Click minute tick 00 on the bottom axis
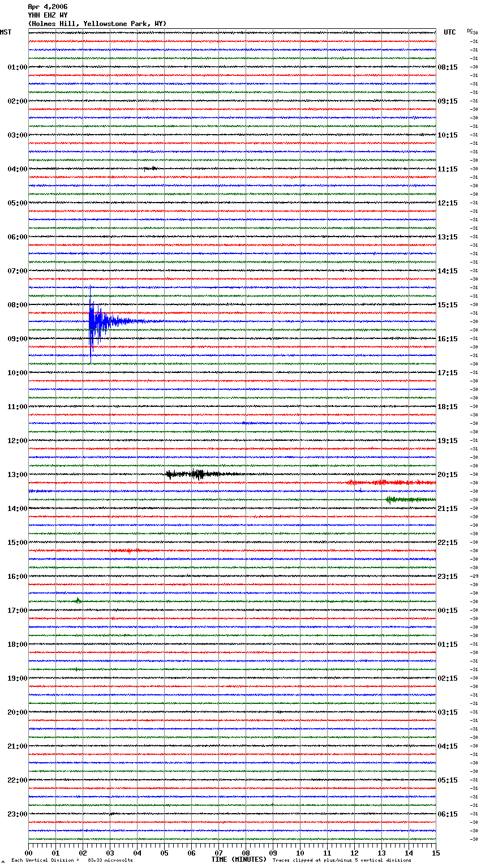This screenshot has width=481, height=868. point(28,853)
